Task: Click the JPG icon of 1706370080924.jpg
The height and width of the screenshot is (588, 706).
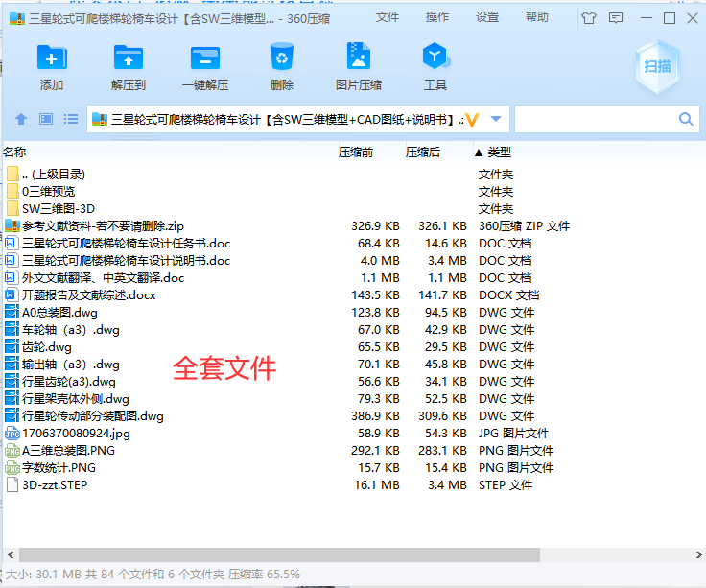Action: click(12, 434)
